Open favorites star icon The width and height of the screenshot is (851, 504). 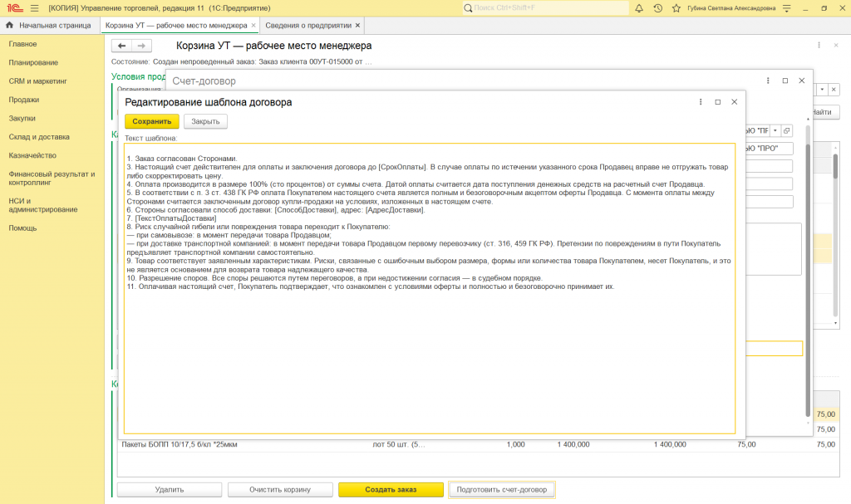tap(676, 8)
